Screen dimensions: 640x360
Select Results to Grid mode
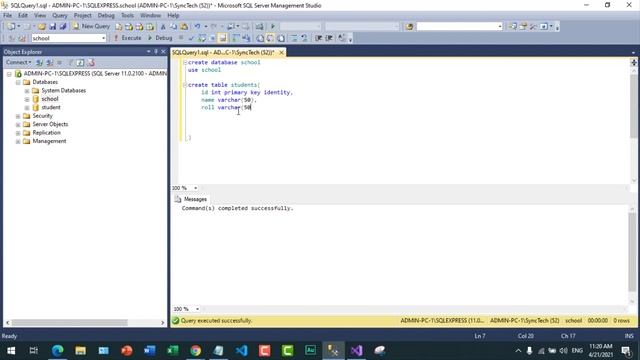271,38
